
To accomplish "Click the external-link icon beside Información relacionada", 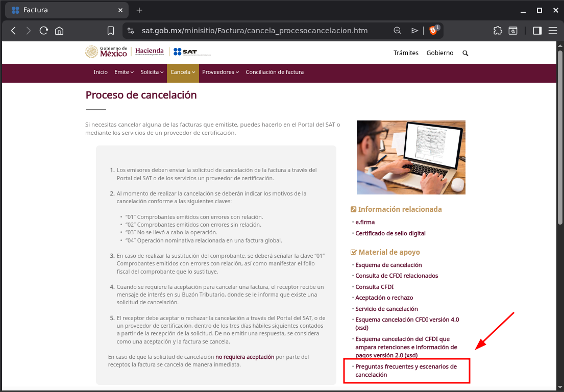I will [x=353, y=209].
